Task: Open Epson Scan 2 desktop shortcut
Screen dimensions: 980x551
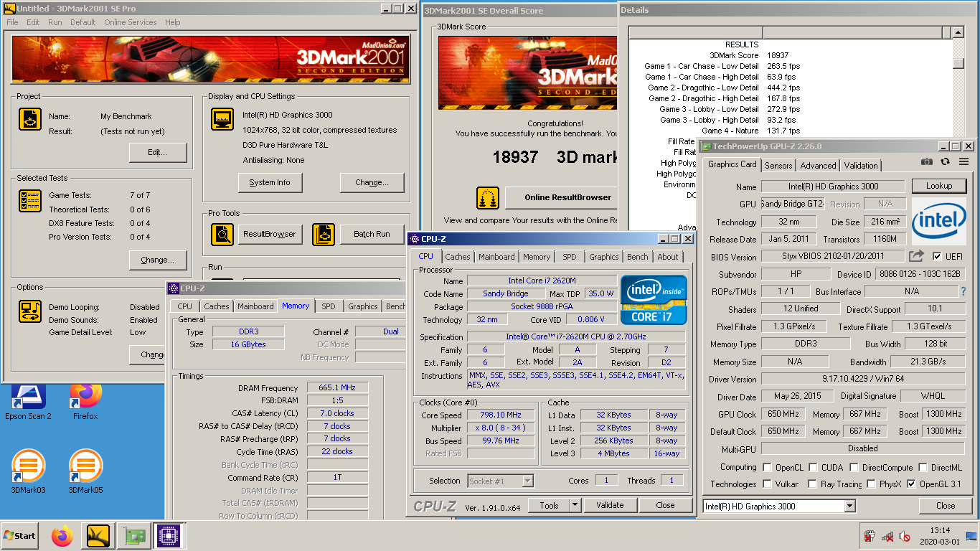Action: click(x=28, y=400)
